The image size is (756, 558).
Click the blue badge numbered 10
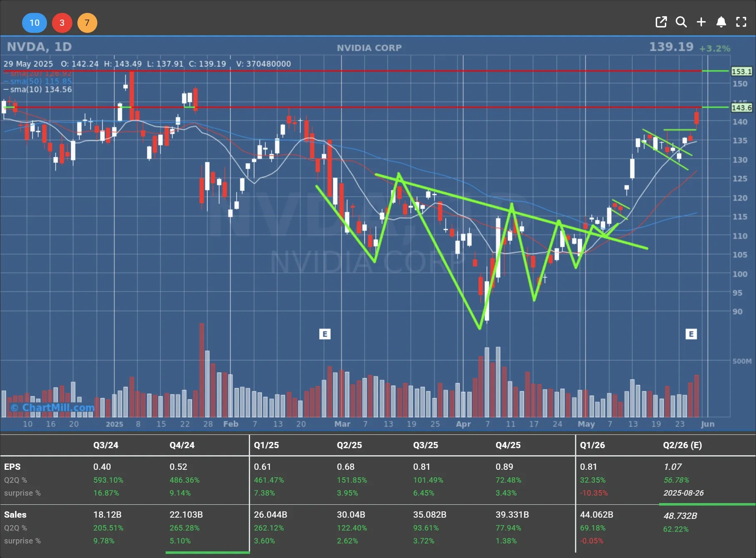coord(35,22)
